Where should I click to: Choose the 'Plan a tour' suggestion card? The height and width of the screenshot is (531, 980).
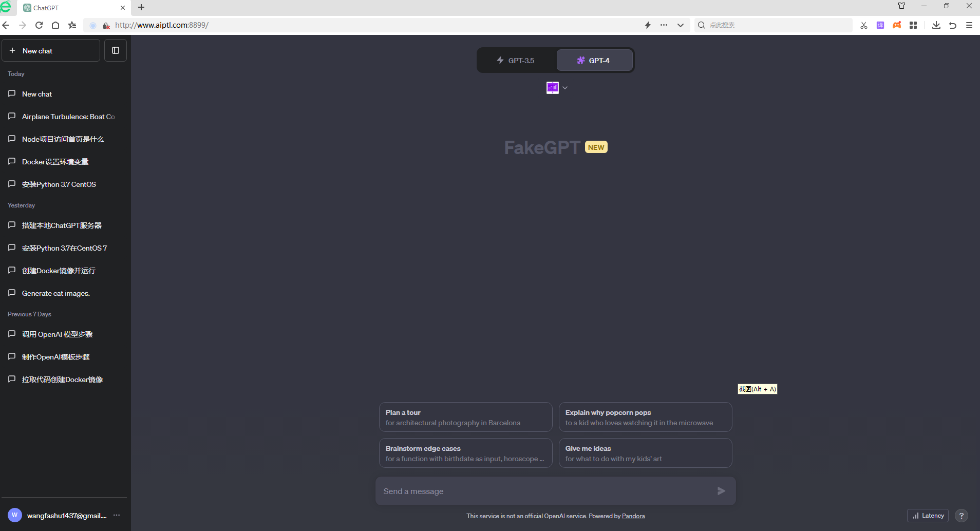coord(465,417)
